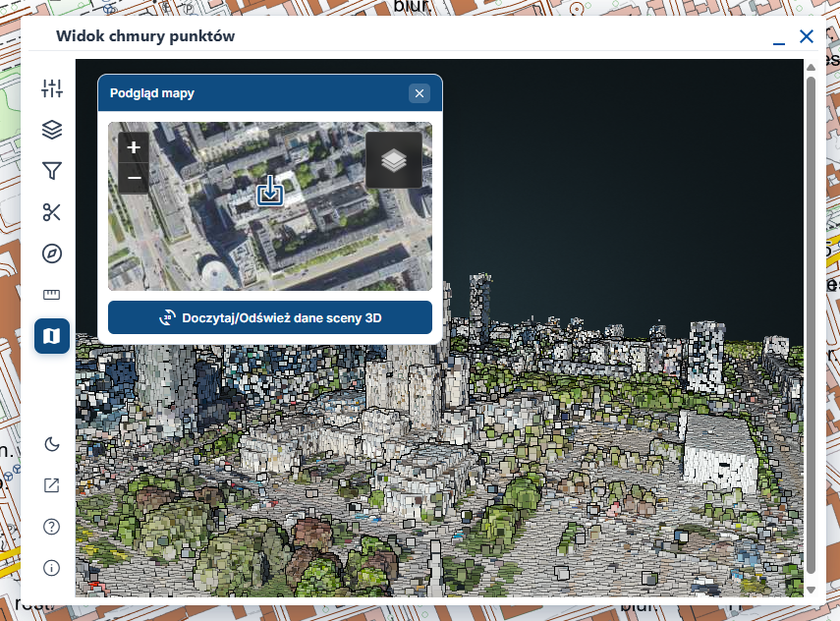Minimize the Widok chmury punktów window
The height and width of the screenshot is (621, 840).
pyautogui.click(x=779, y=39)
